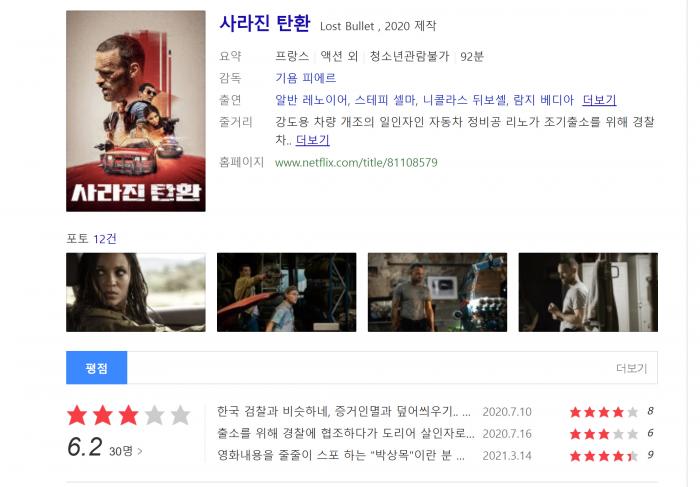Viewport: 700px width, 487px height.
Task: Open the 사라진 탄환 movie poster image
Action: point(136,111)
